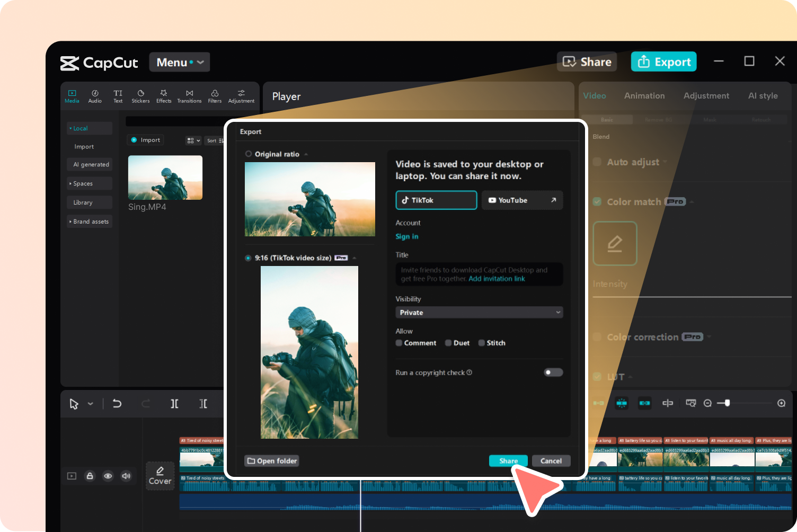The height and width of the screenshot is (532, 797).
Task: Click the pencil edit box under Color match
Action: (x=615, y=244)
